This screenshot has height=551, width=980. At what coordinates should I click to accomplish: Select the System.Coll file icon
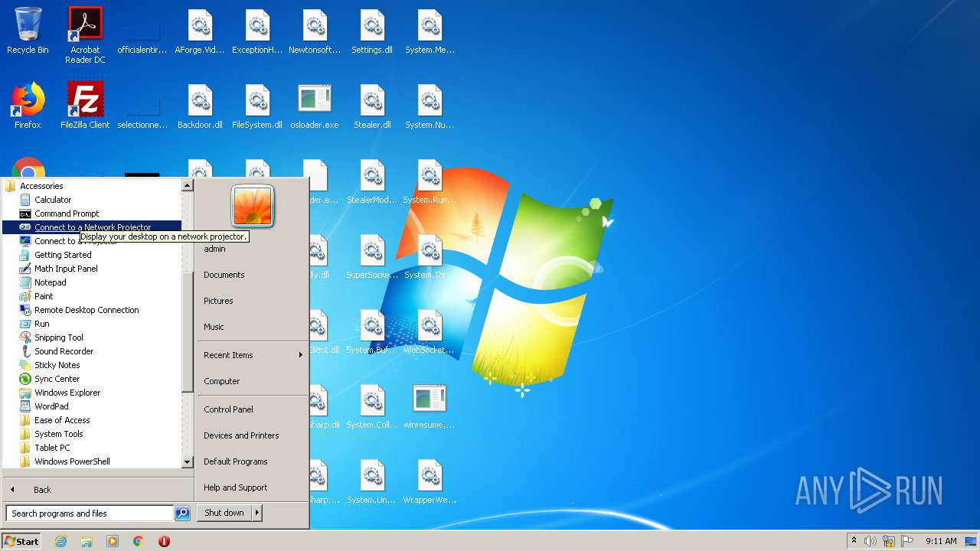pos(372,406)
